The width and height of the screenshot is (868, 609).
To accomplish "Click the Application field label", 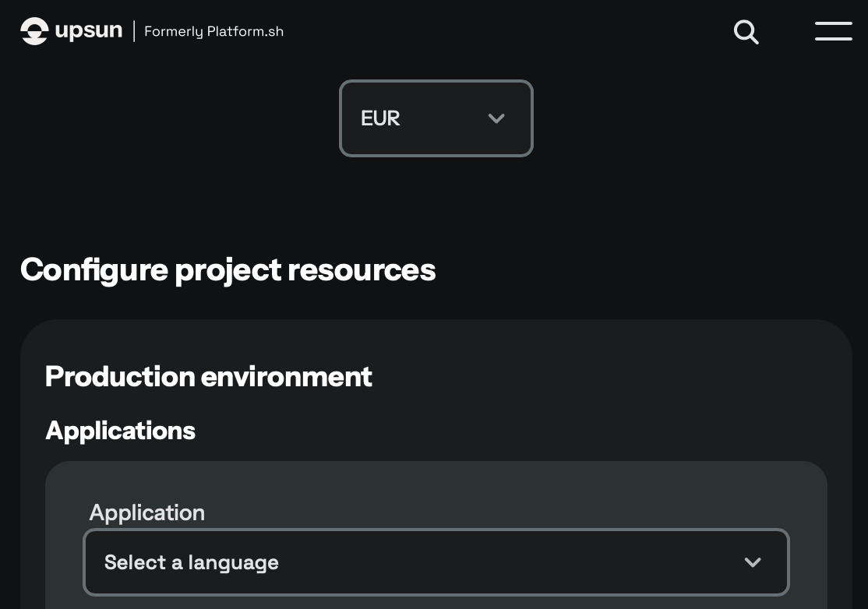I will click(146, 512).
